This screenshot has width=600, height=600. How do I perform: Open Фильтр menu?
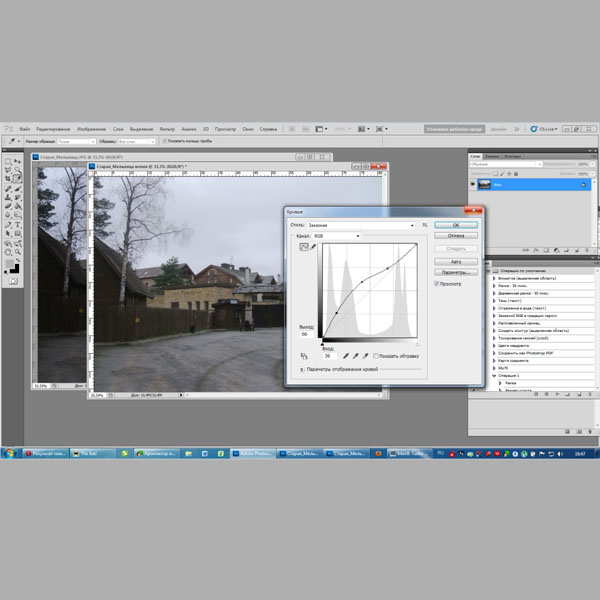tap(167, 129)
